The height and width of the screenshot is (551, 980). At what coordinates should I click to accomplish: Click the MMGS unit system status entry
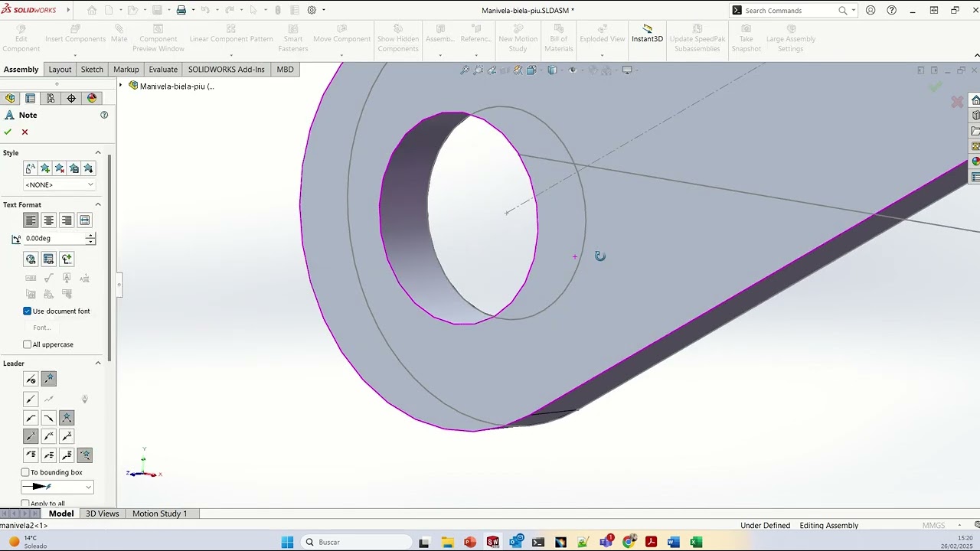(933, 526)
